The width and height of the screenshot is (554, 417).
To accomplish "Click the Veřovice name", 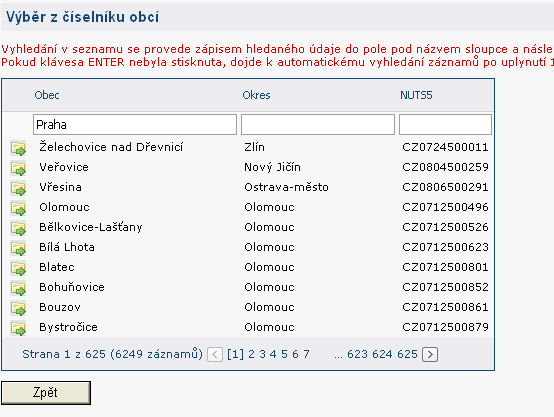I will pos(64,167).
